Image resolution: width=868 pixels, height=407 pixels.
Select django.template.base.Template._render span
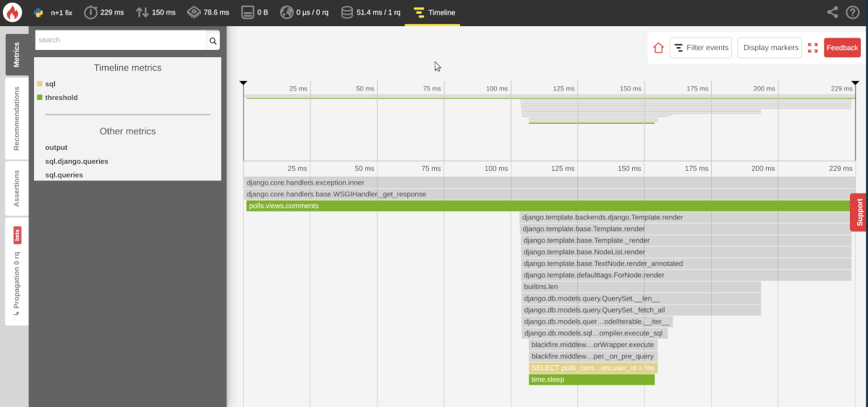tap(686, 240)
